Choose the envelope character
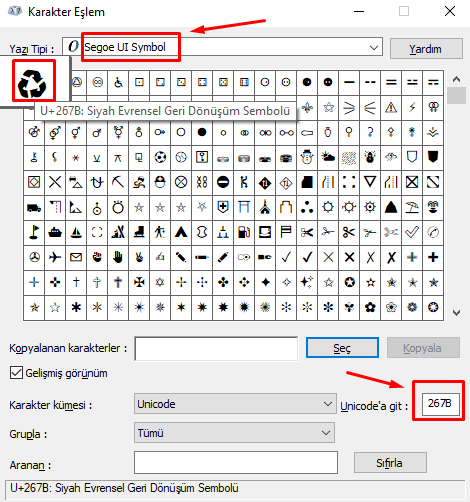Screen dimensions: 470x502 click(76, 257)
